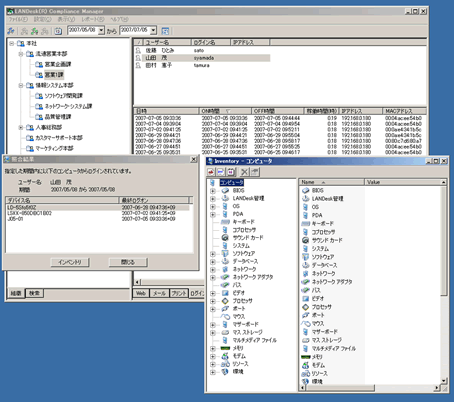Open the ファイル menu
Viewport: 454px width, 402px height.
pyautogui.click(x=18, y=19)
